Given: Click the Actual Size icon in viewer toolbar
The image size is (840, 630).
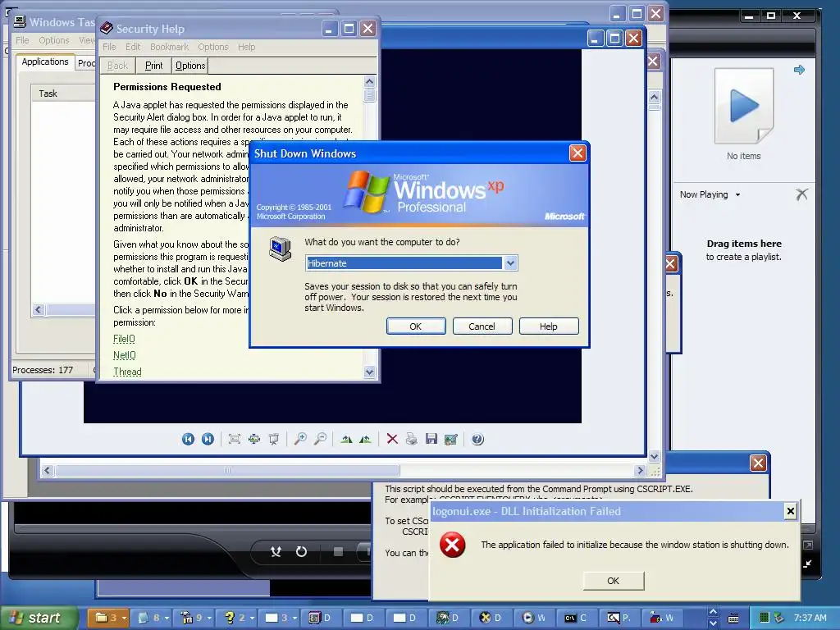Looking at the screenshot, I should (x=254, y=440).
